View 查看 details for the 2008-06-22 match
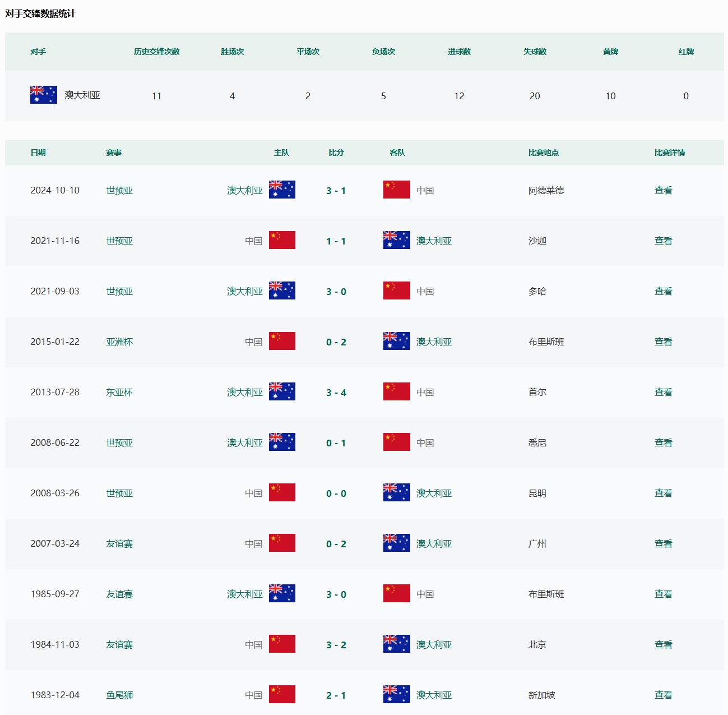728x715 pixels. coord(663,442)
